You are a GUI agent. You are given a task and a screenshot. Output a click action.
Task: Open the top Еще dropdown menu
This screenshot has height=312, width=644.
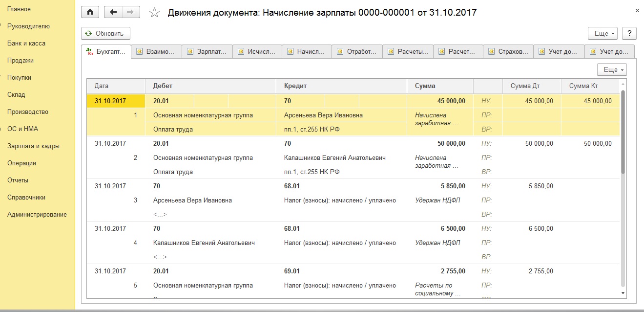(603, 33)
